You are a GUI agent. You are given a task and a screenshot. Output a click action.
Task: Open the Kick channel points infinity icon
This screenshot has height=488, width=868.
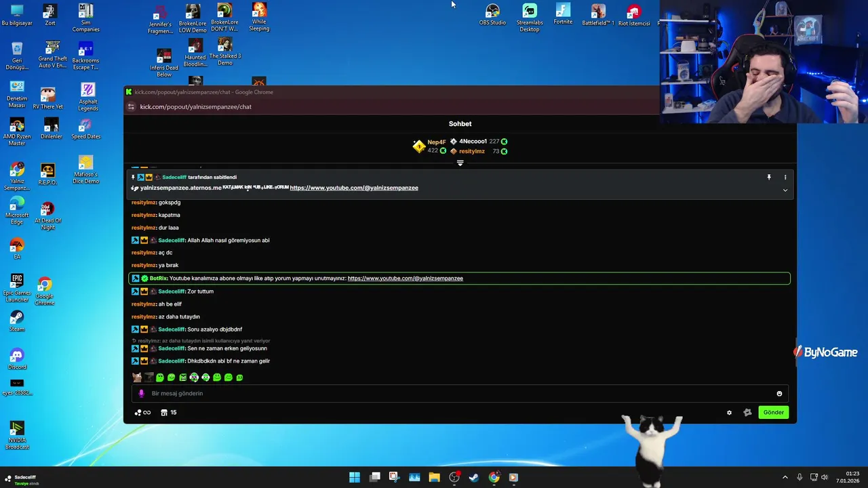coord(142,413)
